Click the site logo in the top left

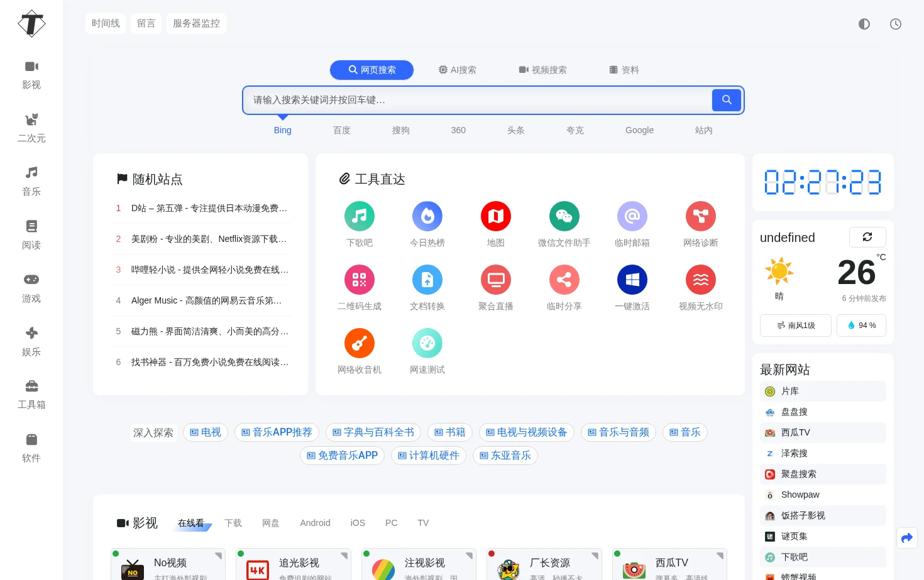pyautogui.click(x=31, y=24)
